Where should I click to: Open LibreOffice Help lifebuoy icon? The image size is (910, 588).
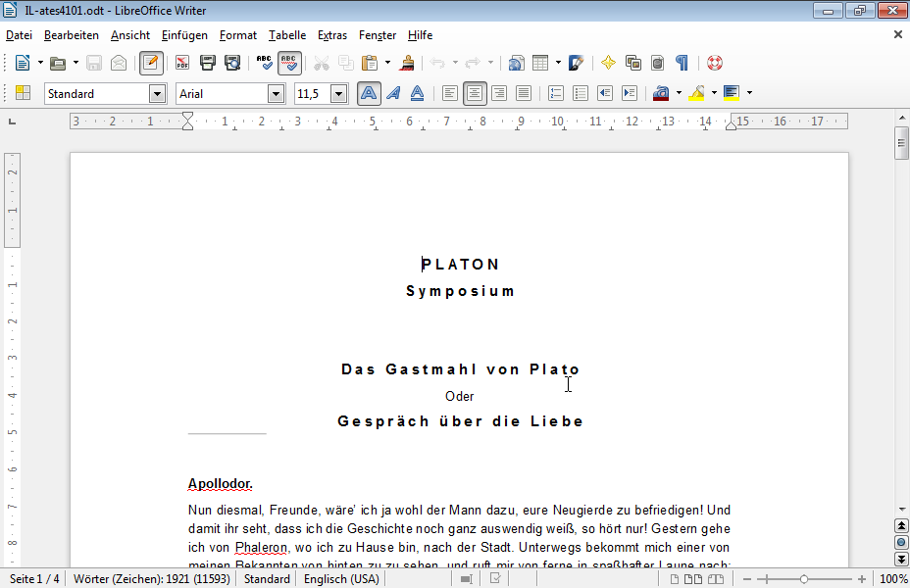coord(715,63)
